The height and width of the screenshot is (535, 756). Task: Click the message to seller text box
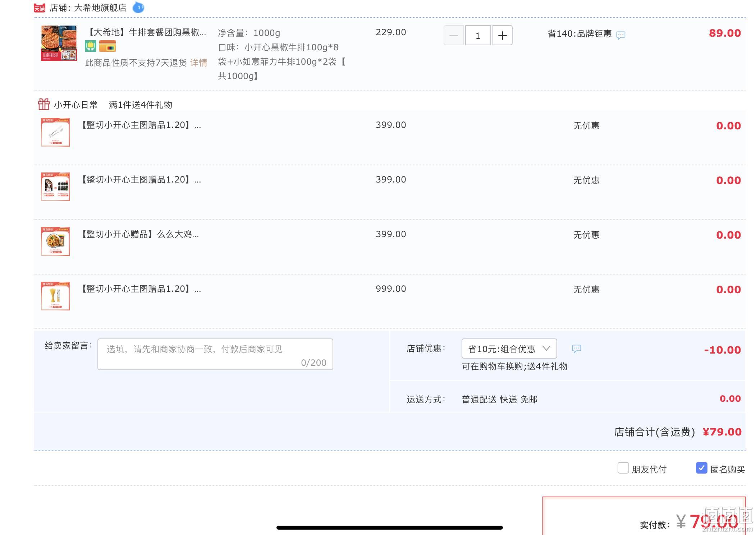click(215, 354)
